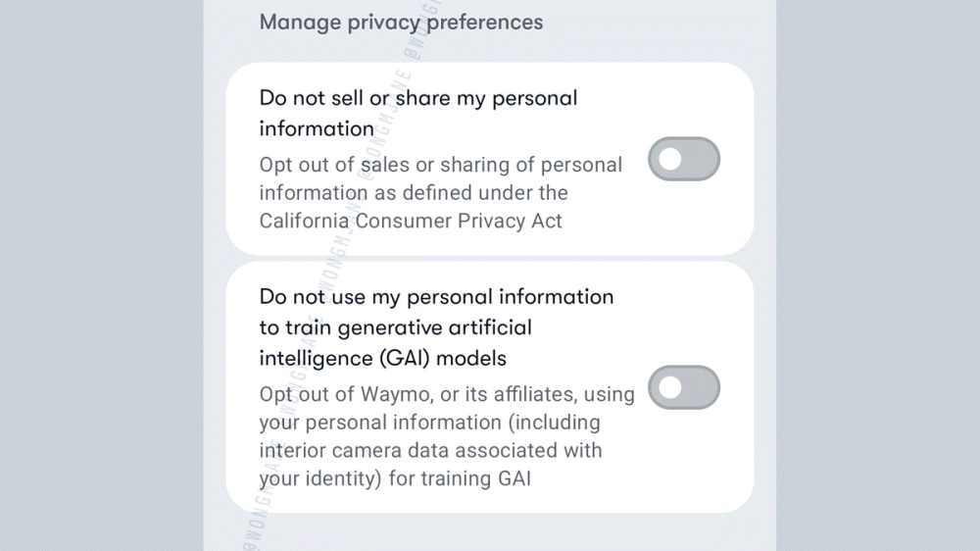Click the 'Opt out of sales or sharing' description

coord(440,165)
